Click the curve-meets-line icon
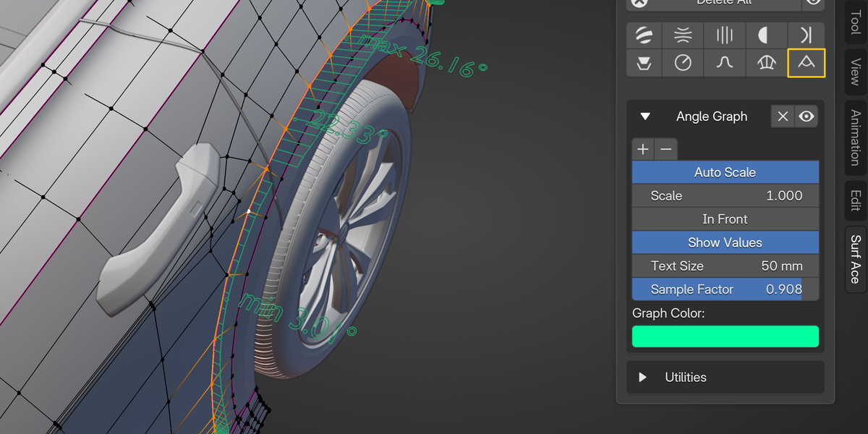The image size is (868, 434). pyautogui.click(x=806, y=35)
